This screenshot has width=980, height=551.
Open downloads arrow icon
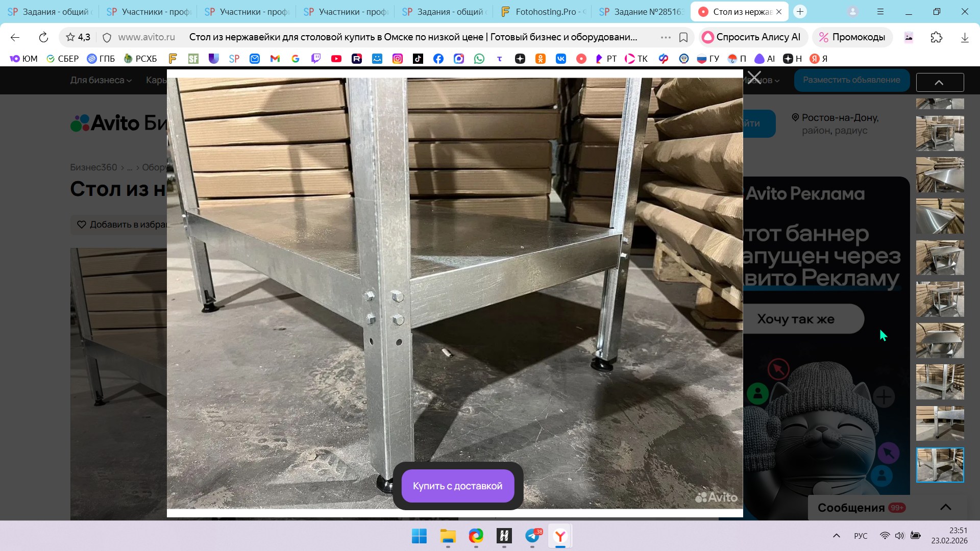click(964, 37)
